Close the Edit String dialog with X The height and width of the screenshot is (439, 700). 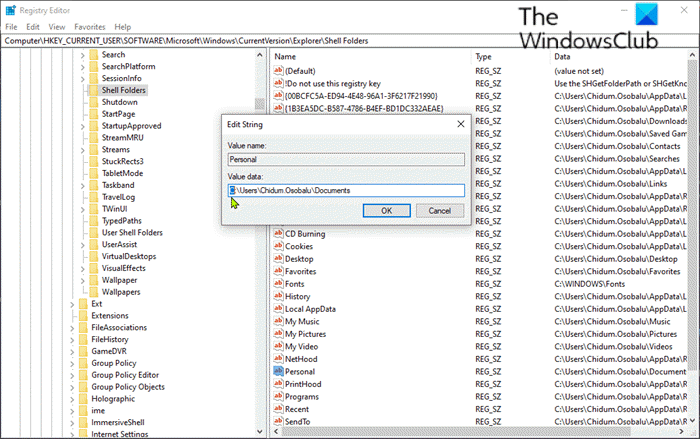tap(461, 124)
